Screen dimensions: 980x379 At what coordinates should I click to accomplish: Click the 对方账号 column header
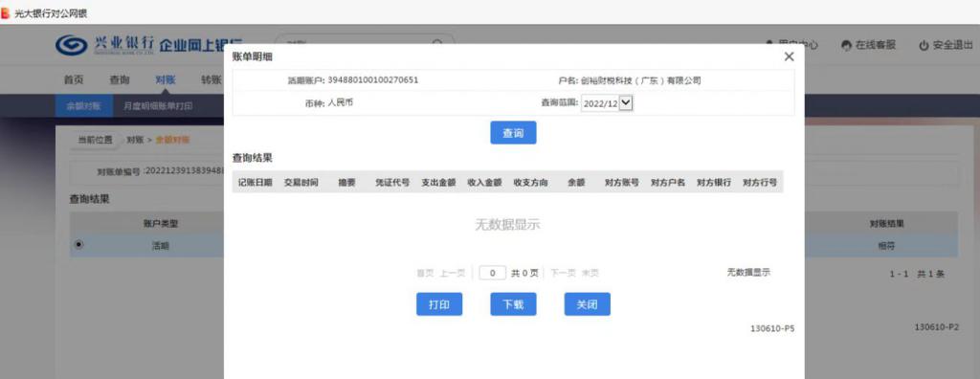point(622,183)
